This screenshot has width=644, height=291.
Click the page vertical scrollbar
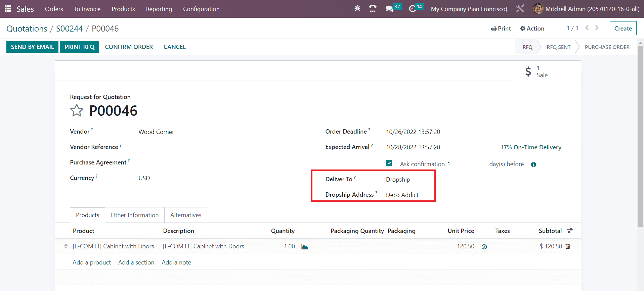tap(640, 134)
